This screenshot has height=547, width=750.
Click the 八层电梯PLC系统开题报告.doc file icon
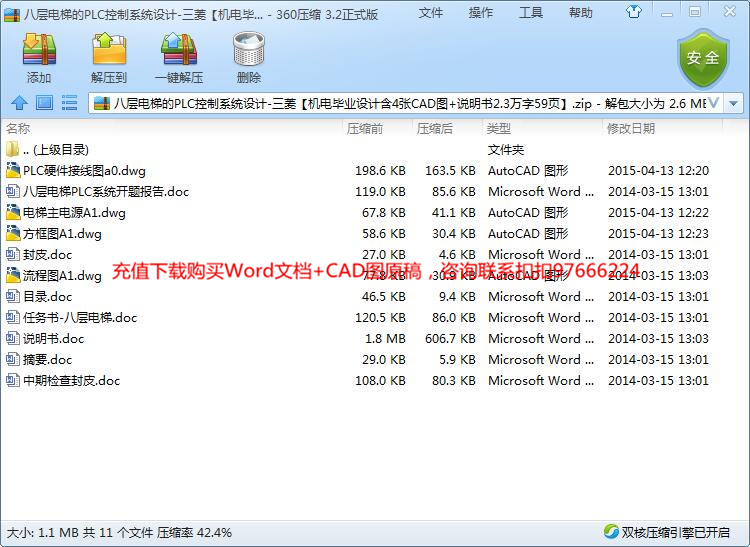(12, 191)
